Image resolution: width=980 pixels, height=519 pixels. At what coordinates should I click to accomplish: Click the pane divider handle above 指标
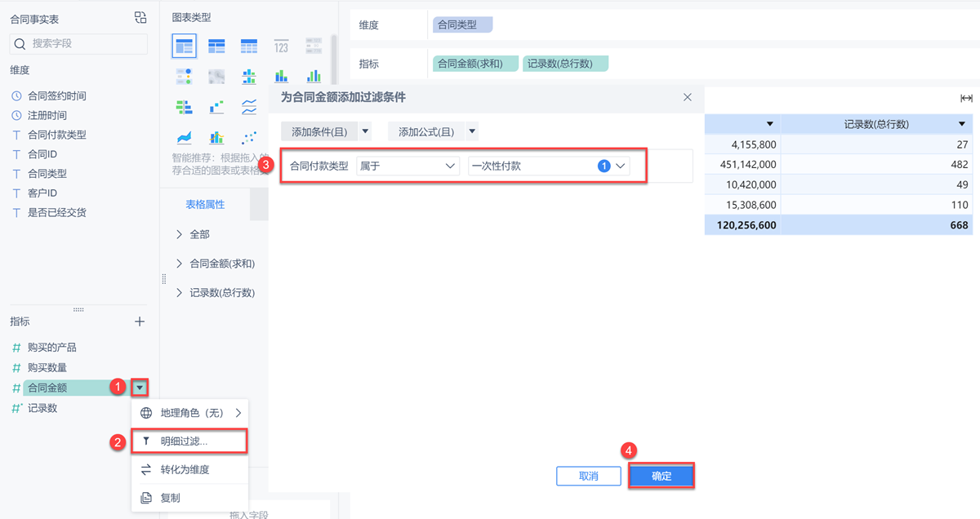coord(78,309)
